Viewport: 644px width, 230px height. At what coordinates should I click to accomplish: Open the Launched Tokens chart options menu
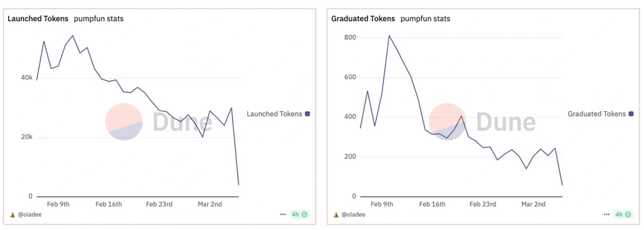283,214
